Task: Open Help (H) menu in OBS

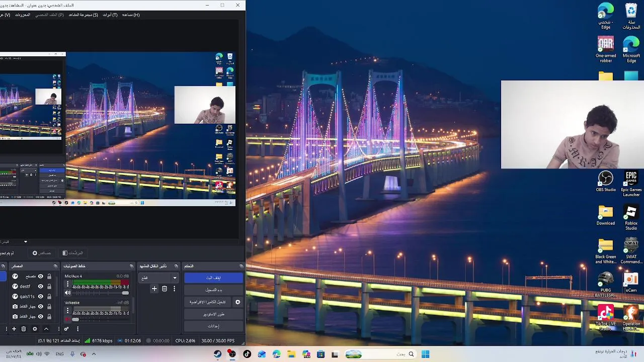Action: tap(131, 15)
